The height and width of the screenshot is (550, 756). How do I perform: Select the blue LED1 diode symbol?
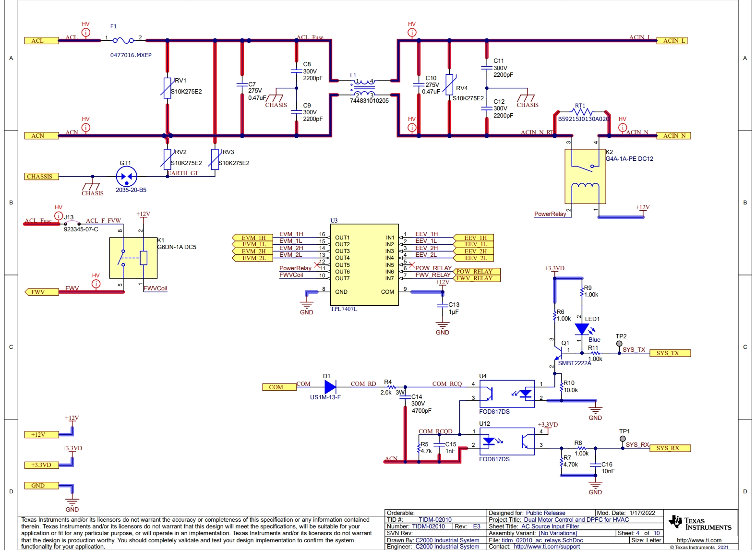582,329
